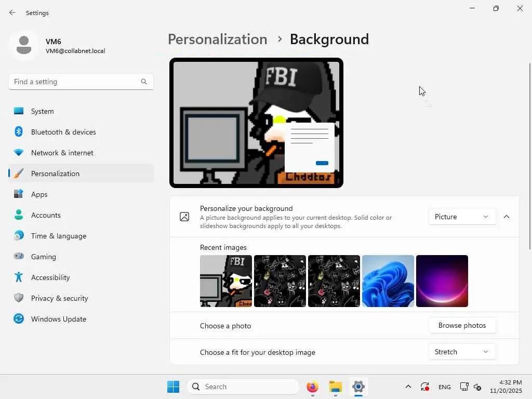The width and height of the screenshot is (532, 399).
Task: Open System settings
Action: [81, 111]
